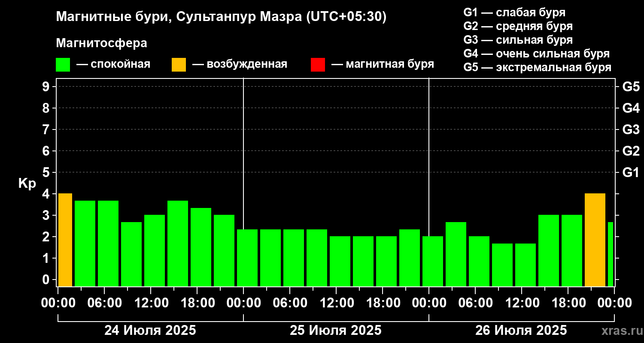Click the '25 Июля 2025' date label
The width and height of the screenshot is (644, 343).
click(x=336, y=331)
